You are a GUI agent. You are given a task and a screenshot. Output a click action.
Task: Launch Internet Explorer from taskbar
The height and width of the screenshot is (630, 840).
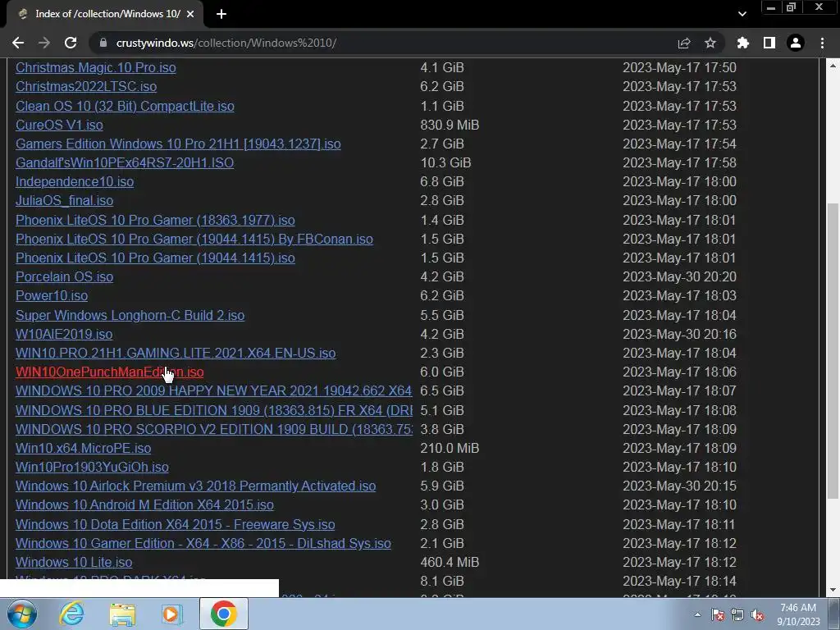(x=71, y=614)
